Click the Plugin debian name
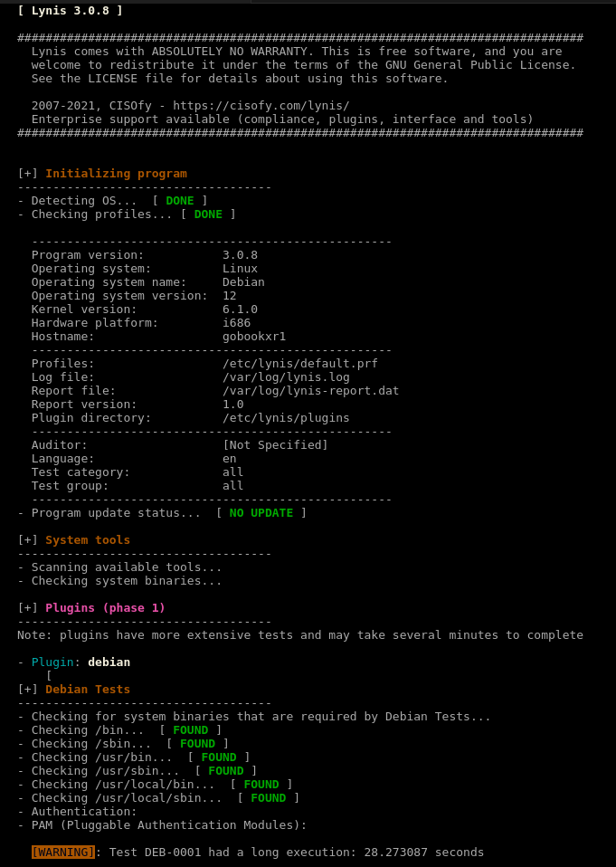The image size is (616, 867). (x=109, y=662)
